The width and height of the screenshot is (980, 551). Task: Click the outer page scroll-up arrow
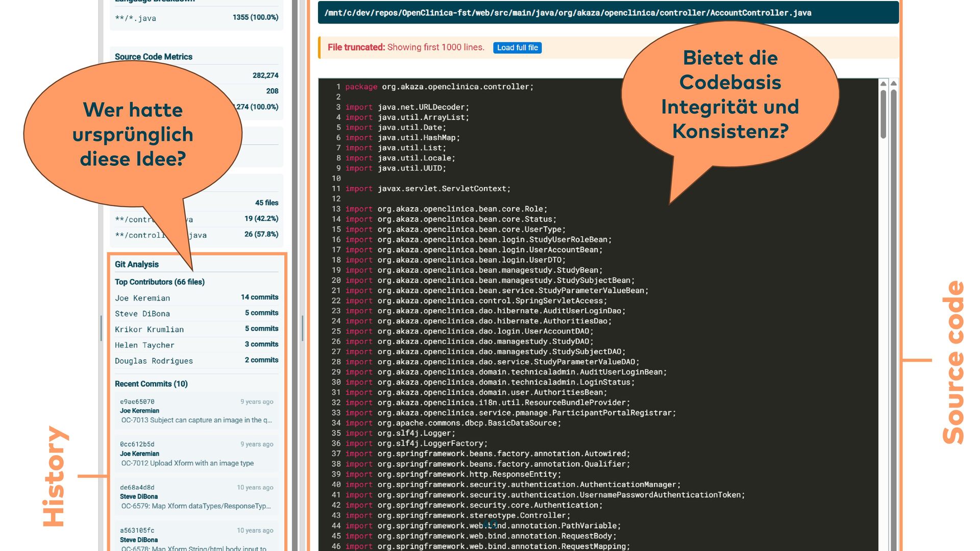[x=893, y=84]
